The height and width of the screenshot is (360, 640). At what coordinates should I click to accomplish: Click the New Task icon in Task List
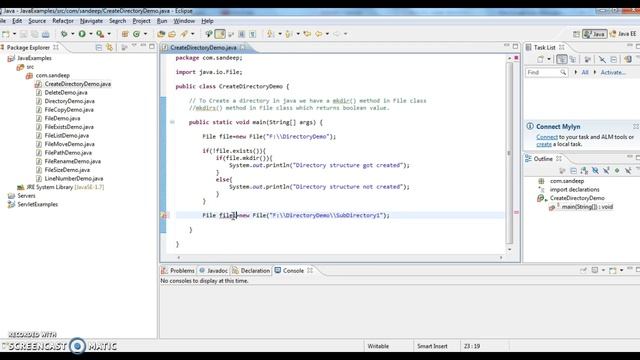540,60
